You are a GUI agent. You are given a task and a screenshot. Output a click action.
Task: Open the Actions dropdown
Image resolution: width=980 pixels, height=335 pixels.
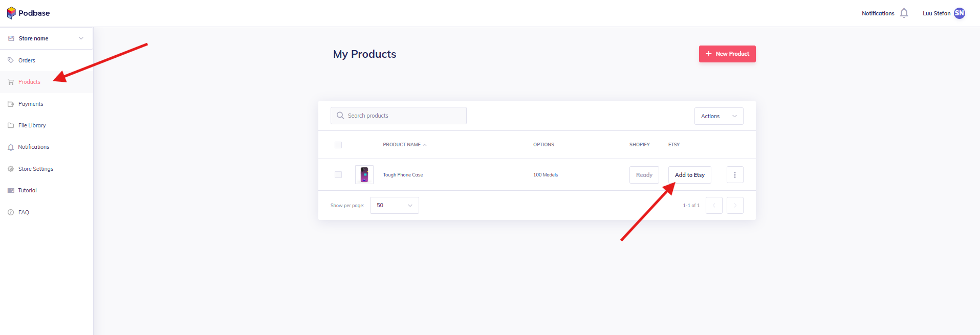point(718,116)
